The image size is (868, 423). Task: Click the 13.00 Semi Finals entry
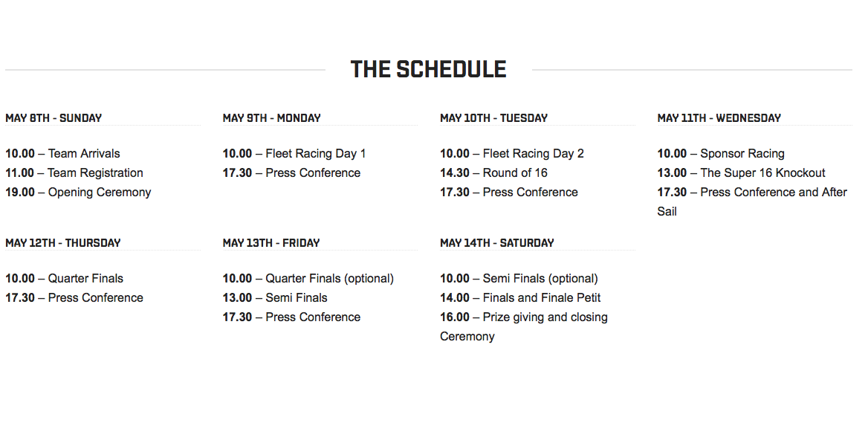pyautogui.click(x=275, y=298)
